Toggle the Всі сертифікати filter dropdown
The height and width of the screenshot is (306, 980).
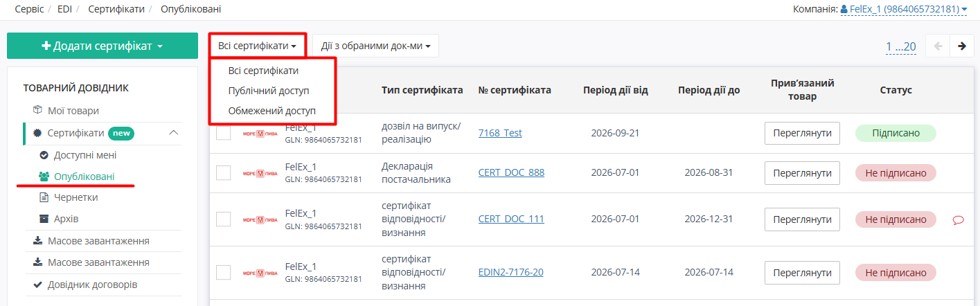click(257, 46)
